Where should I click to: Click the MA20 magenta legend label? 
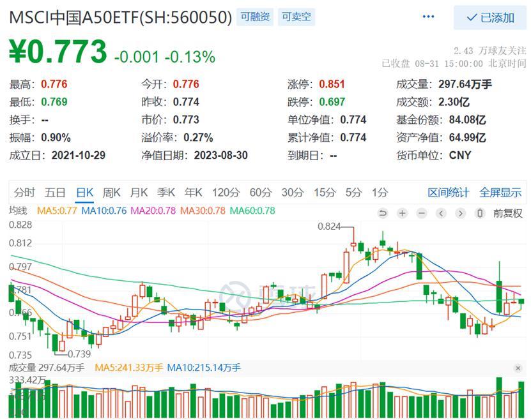[x=153, y=211]
